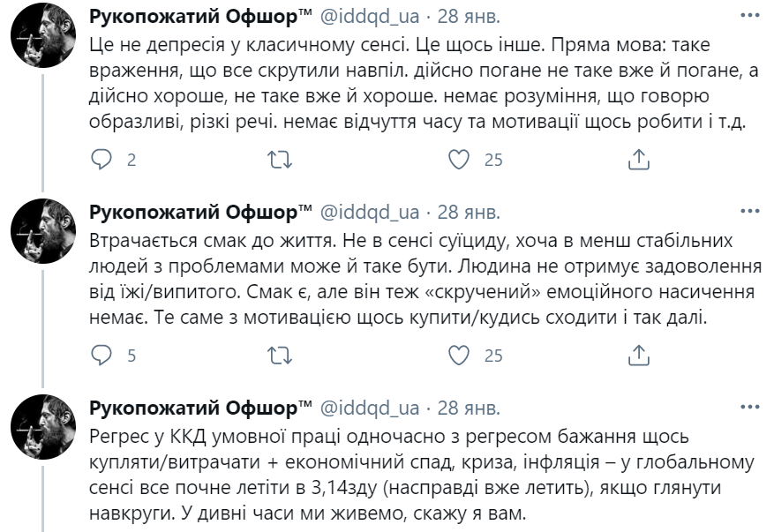Screen dimensions: 774x532
Task: Click @iddqd_ua handle on the first tweet
Action: coord(368,17)
